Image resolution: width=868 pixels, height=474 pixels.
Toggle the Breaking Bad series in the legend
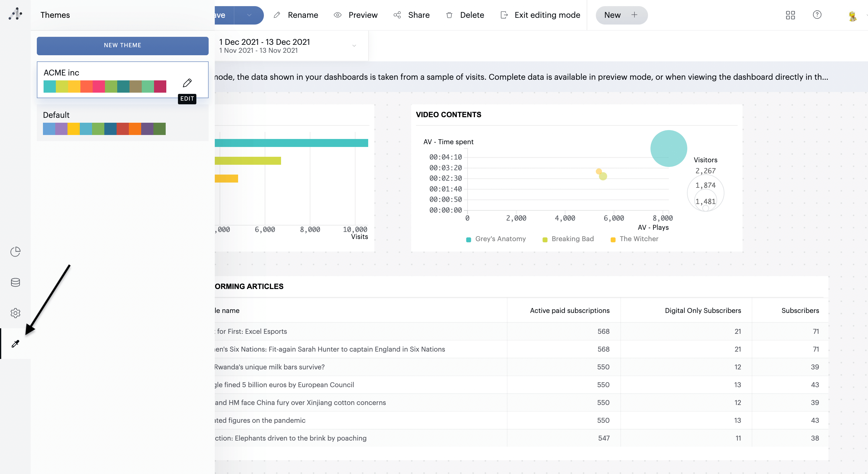click(568, 239)
